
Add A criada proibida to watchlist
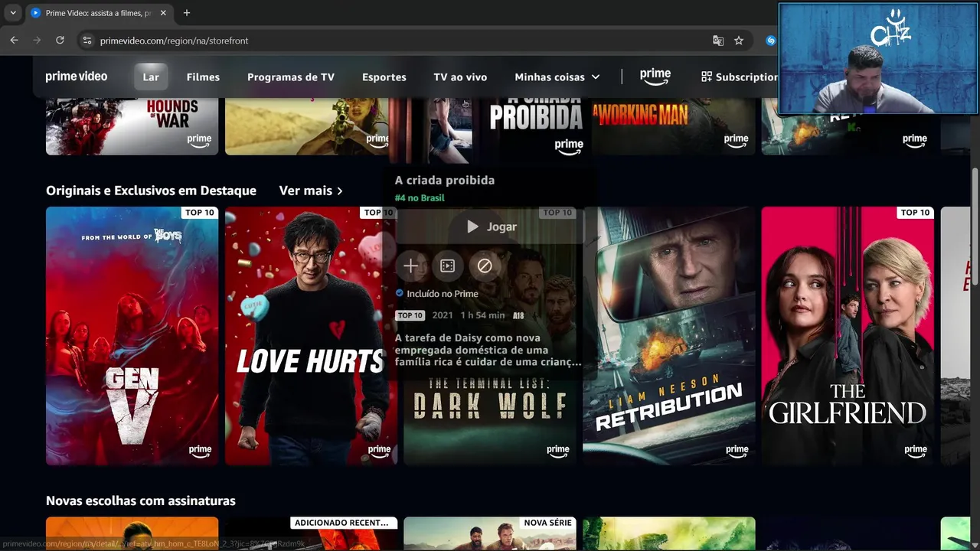point(411,266)
